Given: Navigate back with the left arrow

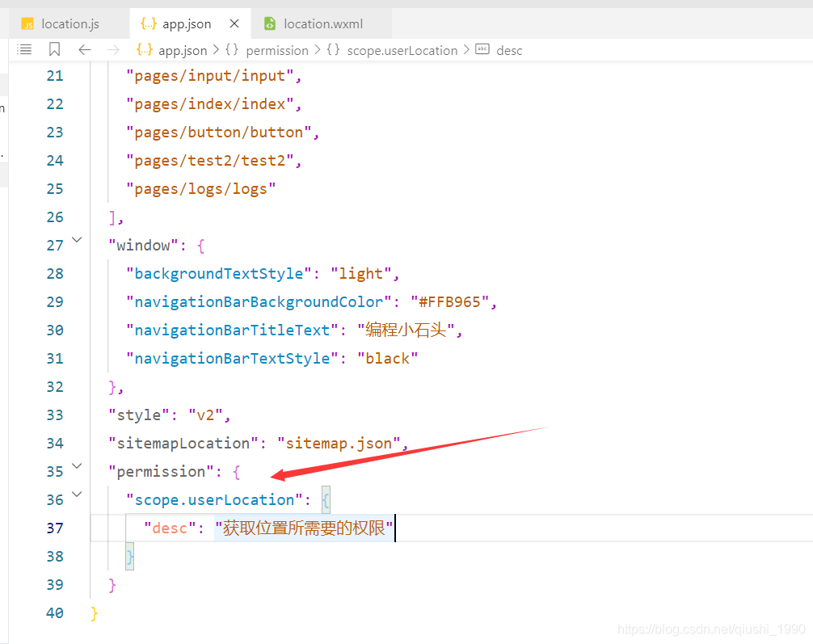Looking at the screenshot, I should coord(85,50).
